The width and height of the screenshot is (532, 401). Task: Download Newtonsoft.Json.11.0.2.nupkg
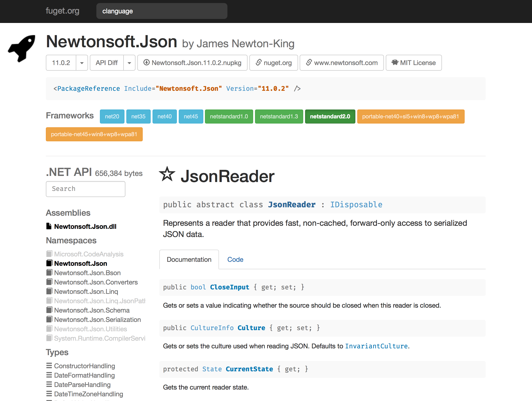click(x=192, y=63)
